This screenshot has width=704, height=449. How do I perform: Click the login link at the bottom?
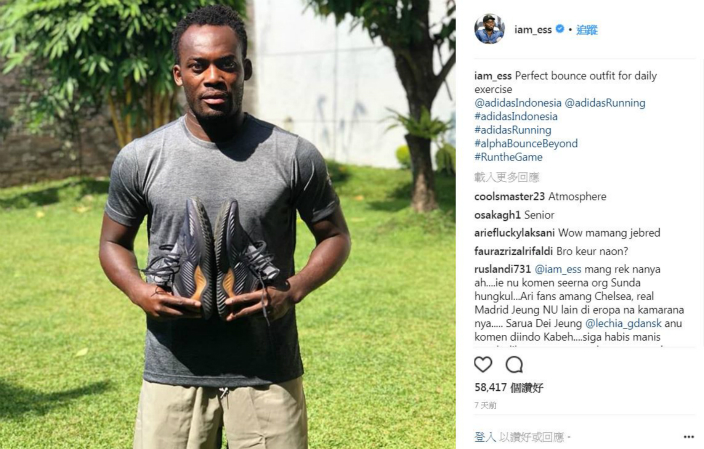(485, 436)
